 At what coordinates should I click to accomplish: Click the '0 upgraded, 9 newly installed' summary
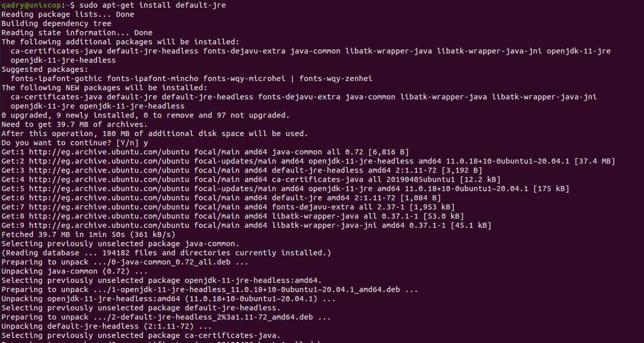(146, 115)
